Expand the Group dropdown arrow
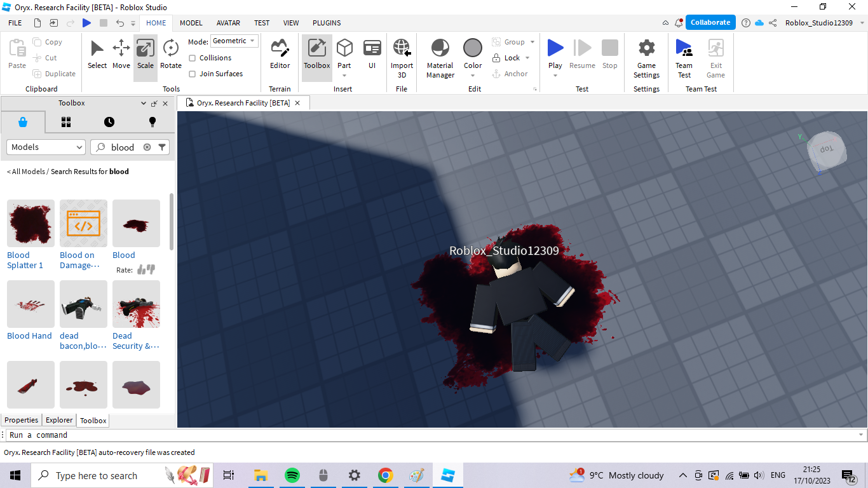 532,42
